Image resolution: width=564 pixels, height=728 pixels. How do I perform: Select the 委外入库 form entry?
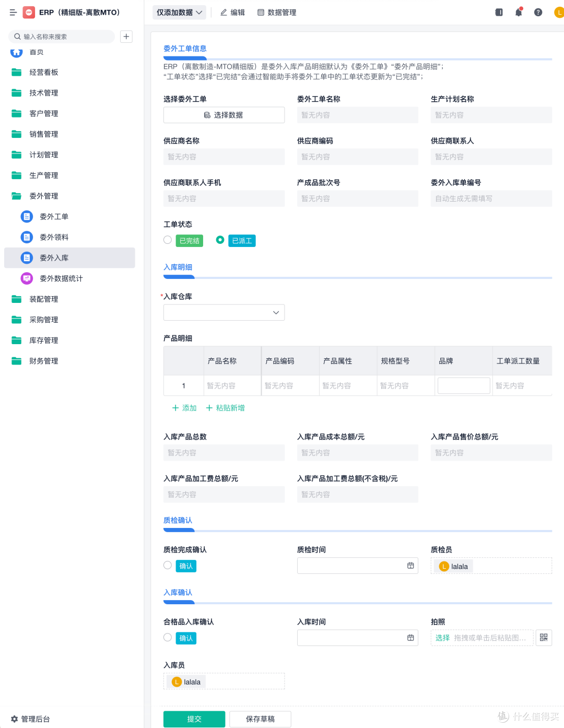pos(69,257)
